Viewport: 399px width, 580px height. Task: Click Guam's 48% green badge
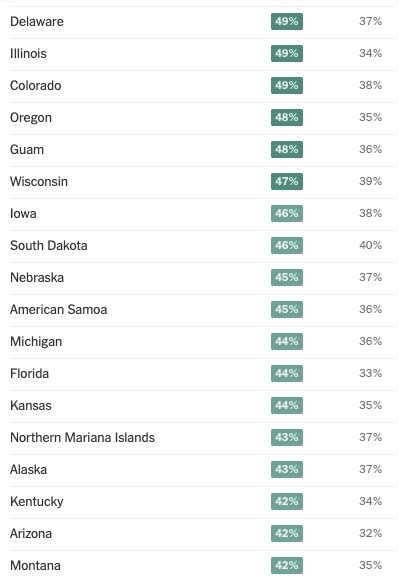click(x=287, y=149)
